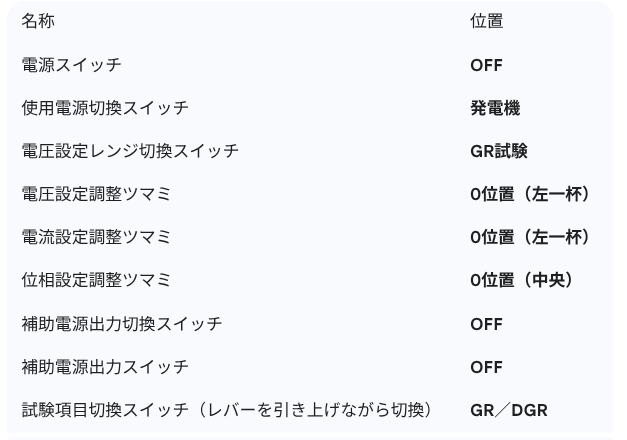Click the 0位置（中央） position value
Screen dimensions: 627x440
pyautogui.click(x=521, y=280)
